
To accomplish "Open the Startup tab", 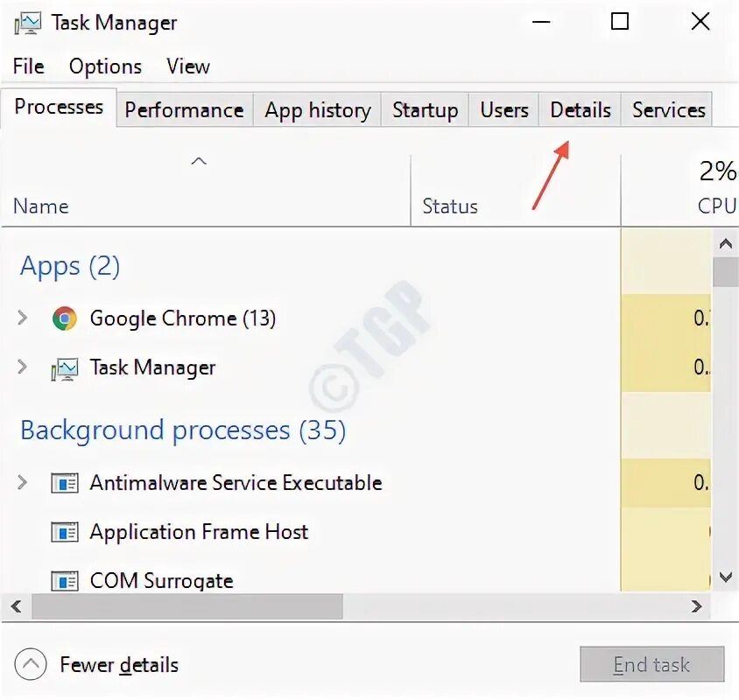I will (x=425, y=110).
